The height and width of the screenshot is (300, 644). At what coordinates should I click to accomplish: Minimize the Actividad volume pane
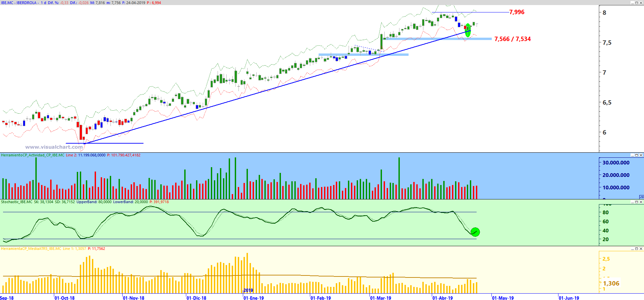pyautogui.click(x=632, y=155)
